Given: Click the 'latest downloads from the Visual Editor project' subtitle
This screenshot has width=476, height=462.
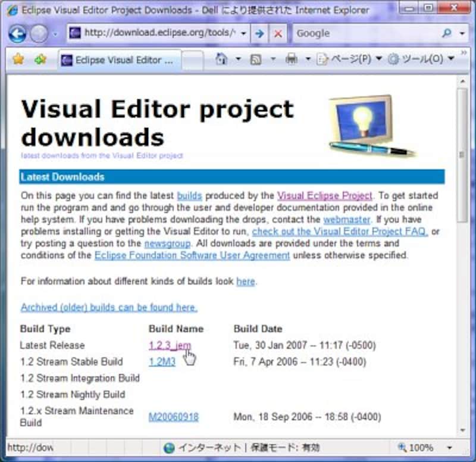Looking at the screenshot, I should pyautogui.click(x=102, y=156).
